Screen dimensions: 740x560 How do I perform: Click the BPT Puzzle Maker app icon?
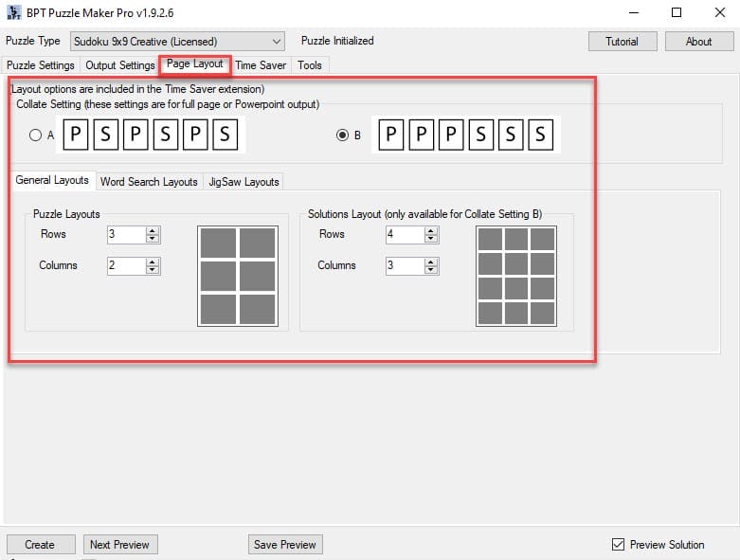[13, 13]
